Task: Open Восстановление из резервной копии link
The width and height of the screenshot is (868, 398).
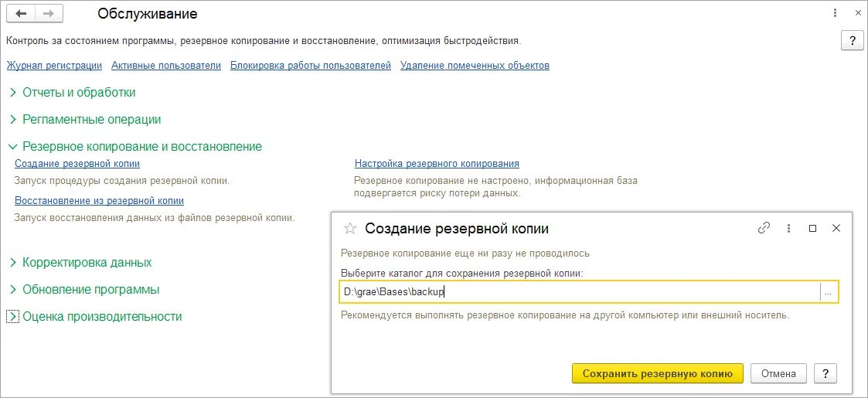Action: (x=99, y=200)
